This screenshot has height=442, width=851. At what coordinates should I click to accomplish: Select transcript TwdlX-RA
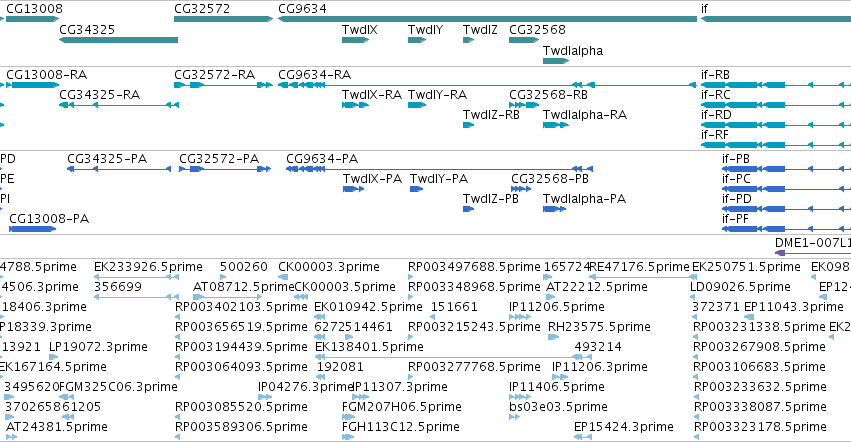click(355, 105)
